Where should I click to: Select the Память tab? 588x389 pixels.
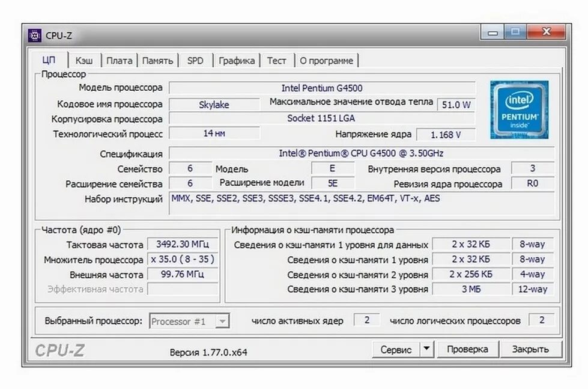click(157, 61)
